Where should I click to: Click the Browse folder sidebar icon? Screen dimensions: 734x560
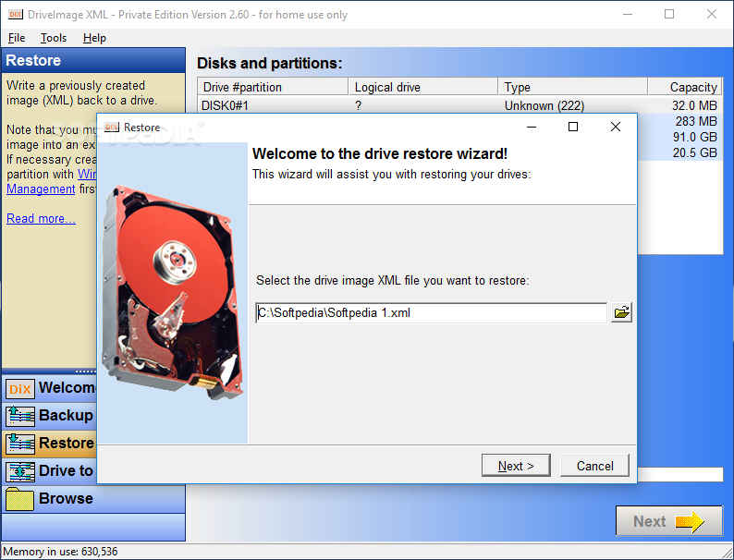(19, 499)
